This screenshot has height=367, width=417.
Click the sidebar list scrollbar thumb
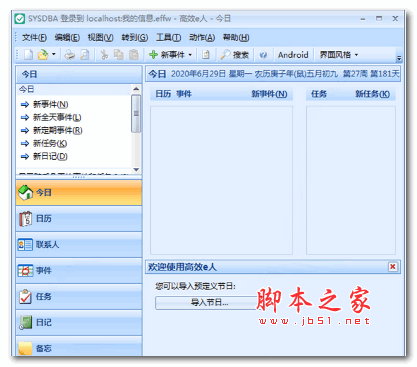136,113
